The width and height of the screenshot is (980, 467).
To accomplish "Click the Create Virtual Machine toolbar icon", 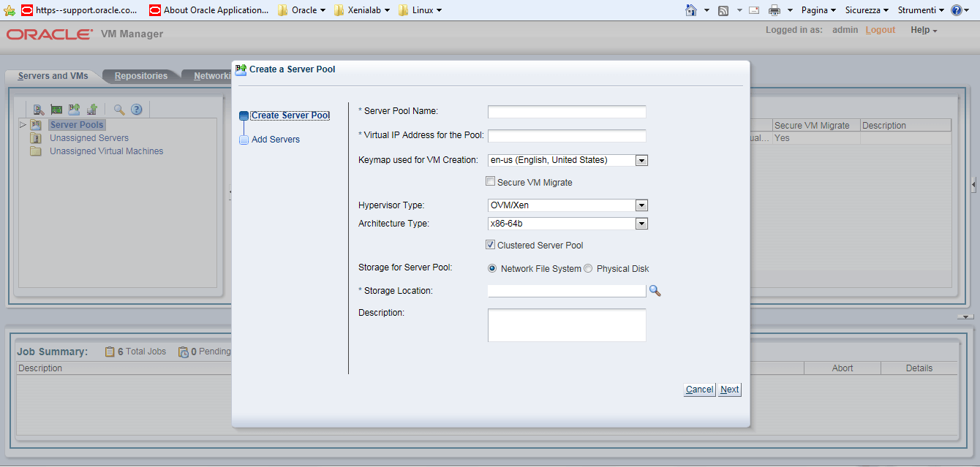I will (92, 110).
